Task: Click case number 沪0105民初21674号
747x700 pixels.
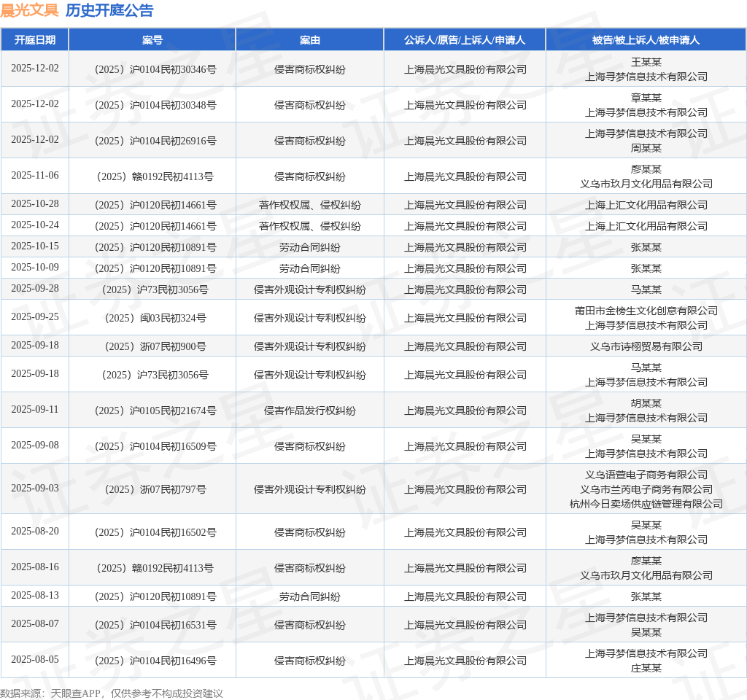Action: [156, 411]
